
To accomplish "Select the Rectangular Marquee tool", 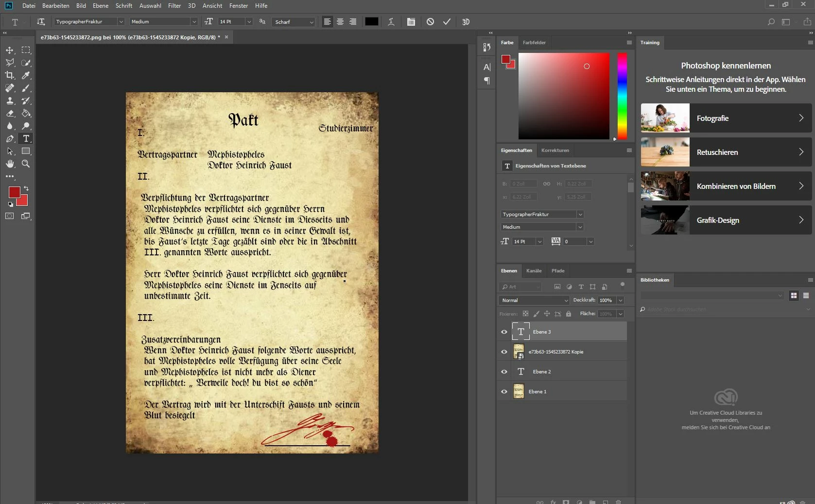I will [x=26, y=50].
